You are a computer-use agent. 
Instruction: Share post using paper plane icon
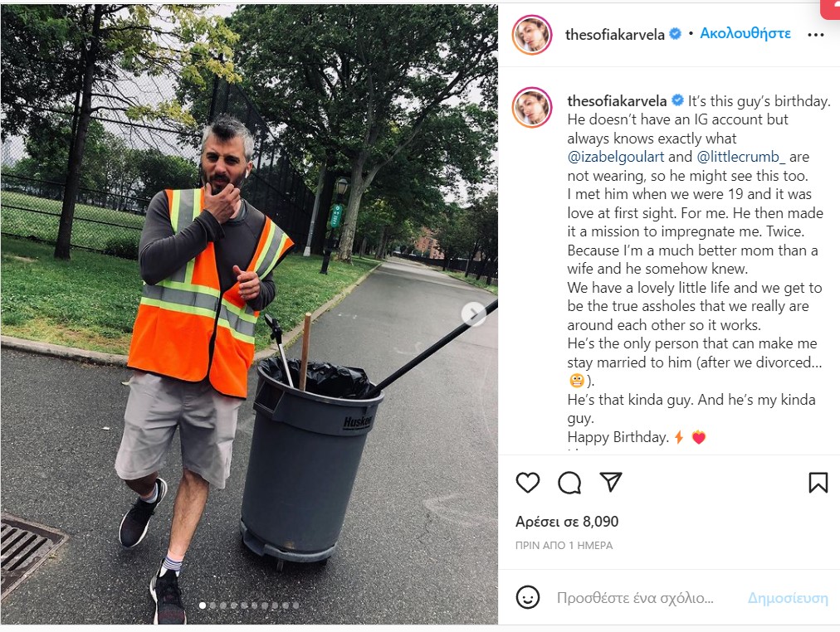pyautogui.click(x=611, y=482)
